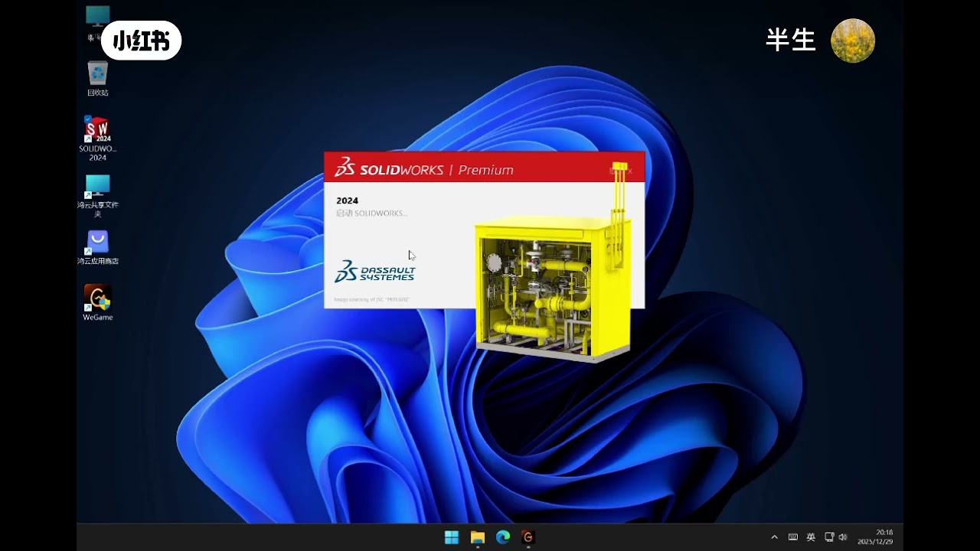
Task: Open the volume speaker tray icon
Action: (843, 537)
